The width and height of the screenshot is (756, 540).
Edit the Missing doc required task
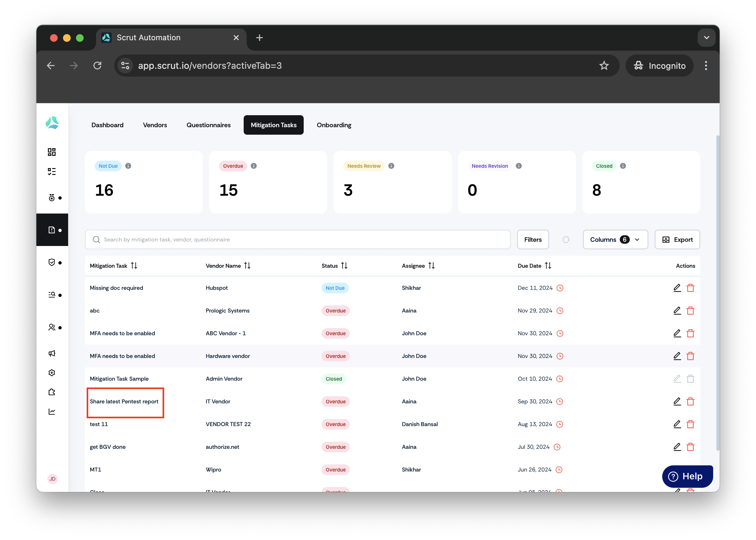pos(677,288)
